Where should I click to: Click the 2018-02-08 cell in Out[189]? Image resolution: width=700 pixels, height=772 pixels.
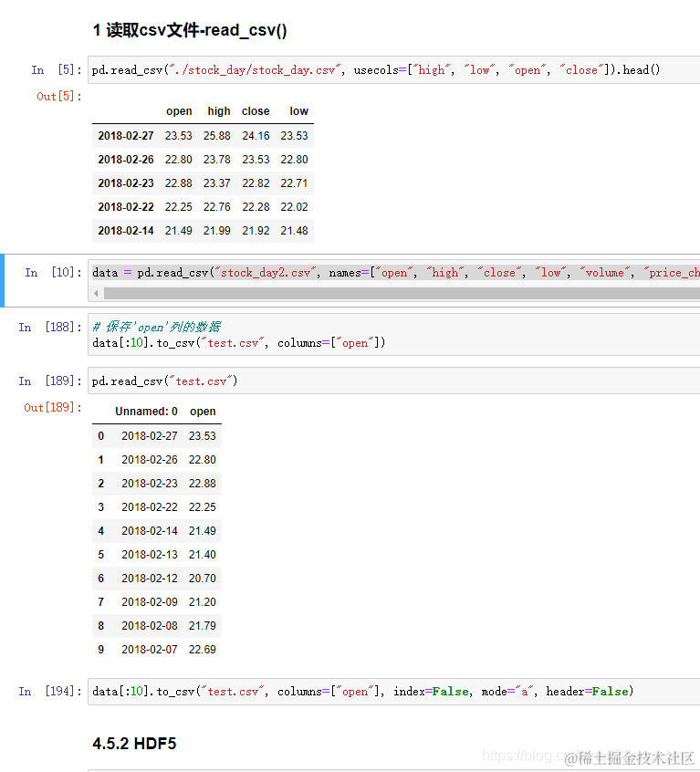click(x=150, y=626)
